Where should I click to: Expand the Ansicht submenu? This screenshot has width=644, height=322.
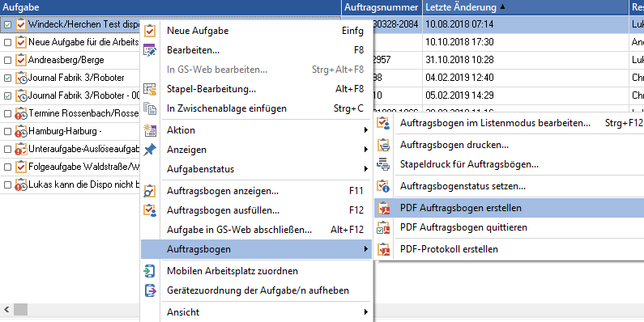(x=365, y=312)
